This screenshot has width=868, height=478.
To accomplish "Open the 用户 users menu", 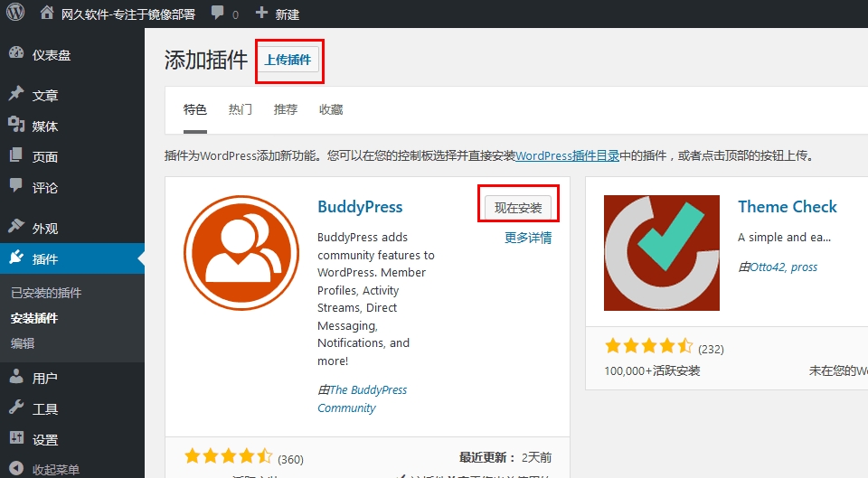I will 44,379.
